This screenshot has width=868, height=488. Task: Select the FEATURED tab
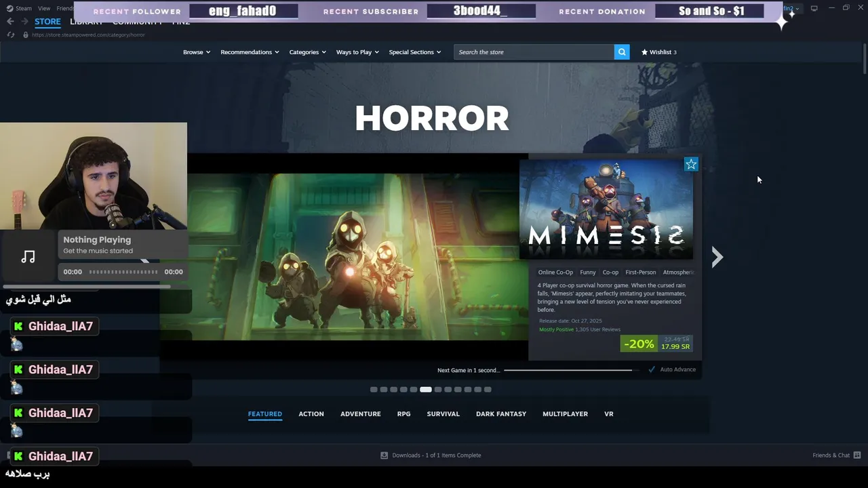tap(265, 414)
